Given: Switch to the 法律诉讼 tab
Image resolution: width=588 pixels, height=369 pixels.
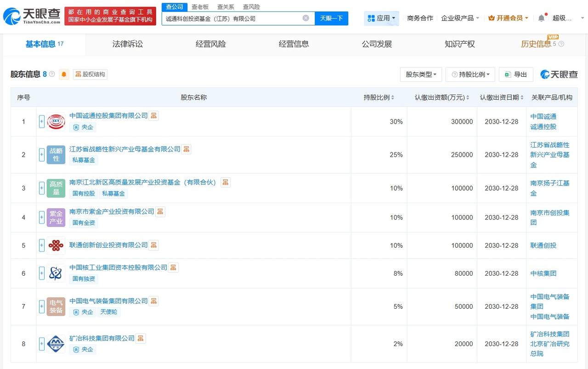Looking at the screenshot, I should 127,44.
